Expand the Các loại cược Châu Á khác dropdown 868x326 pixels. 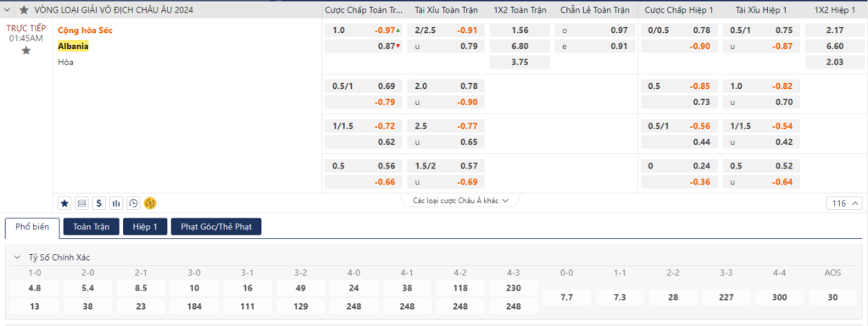click(460, 201)
